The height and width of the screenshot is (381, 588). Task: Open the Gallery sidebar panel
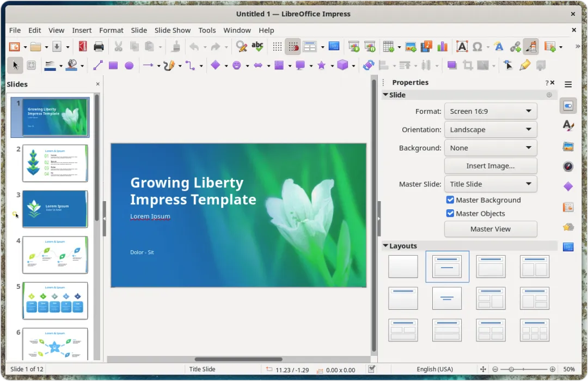tap(568, 146)
